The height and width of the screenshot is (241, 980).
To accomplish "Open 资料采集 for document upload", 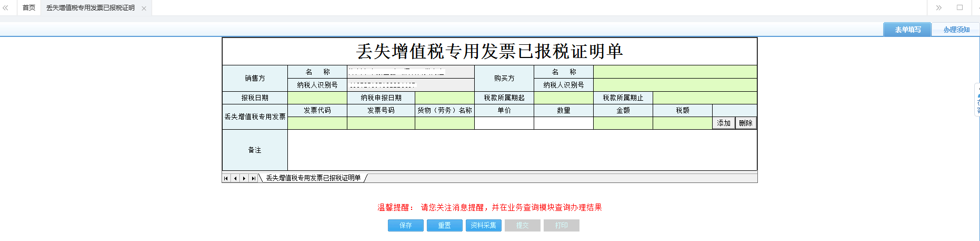I will pos(483,225).
